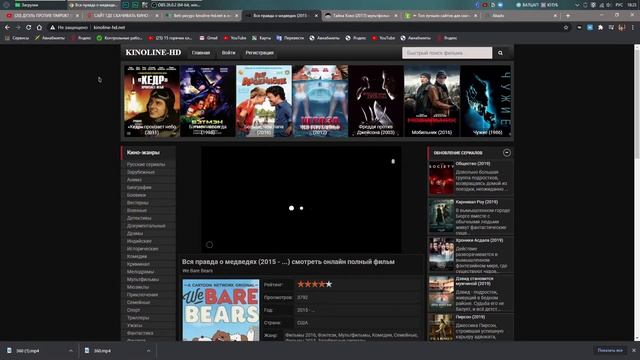The height and width of the screenshot is (360, 640).
Task: Click the KINOLINE-HD logo
Action: pyautogui.click(x=153, y=53)
